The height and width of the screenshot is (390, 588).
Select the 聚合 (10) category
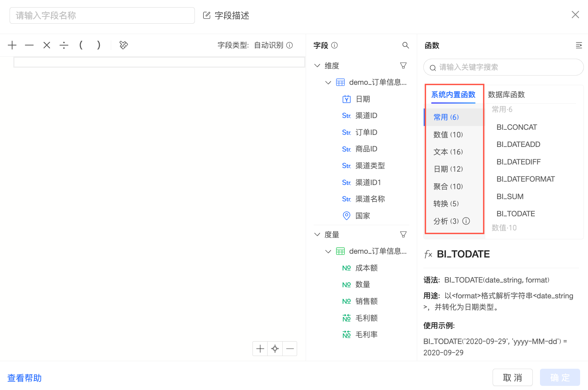pos(454,186)
